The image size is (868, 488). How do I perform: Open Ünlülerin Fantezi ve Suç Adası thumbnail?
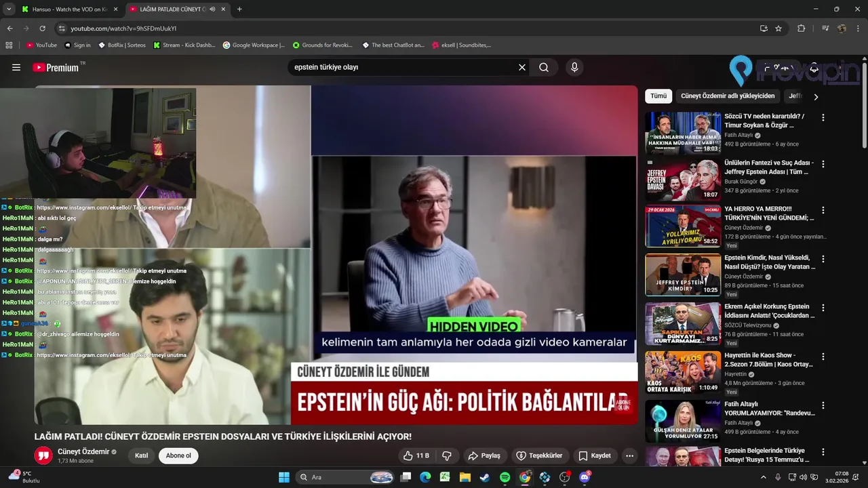[x=683, y=180]
